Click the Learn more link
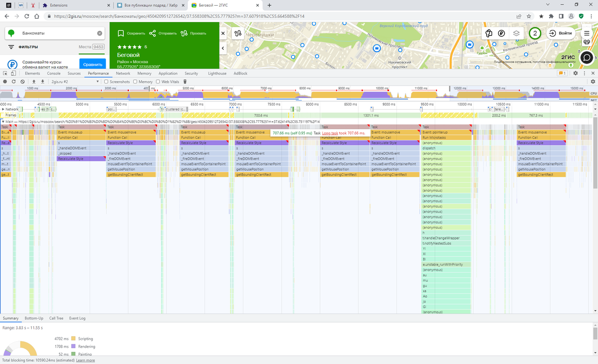The image size is (598, 364). [85, 360]
